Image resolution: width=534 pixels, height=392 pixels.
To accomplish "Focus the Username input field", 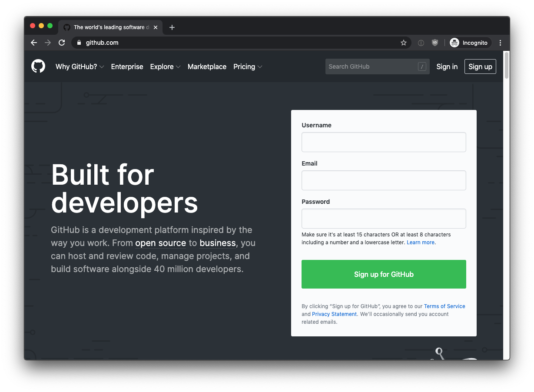I will [384, 142].
